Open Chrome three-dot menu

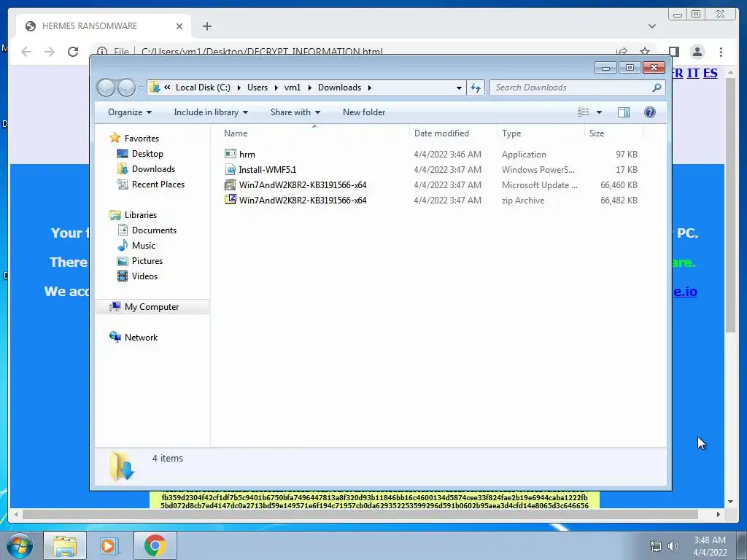click(x=721, y=52)
